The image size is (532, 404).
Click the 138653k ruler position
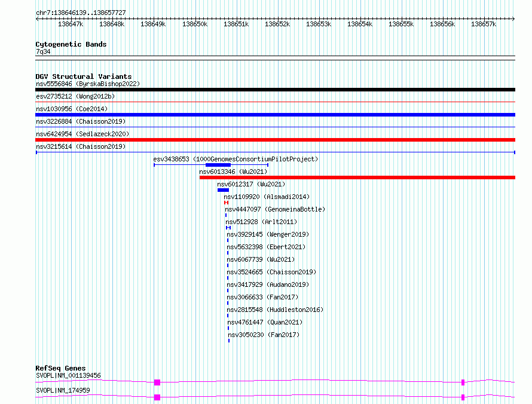coord(319,24)
